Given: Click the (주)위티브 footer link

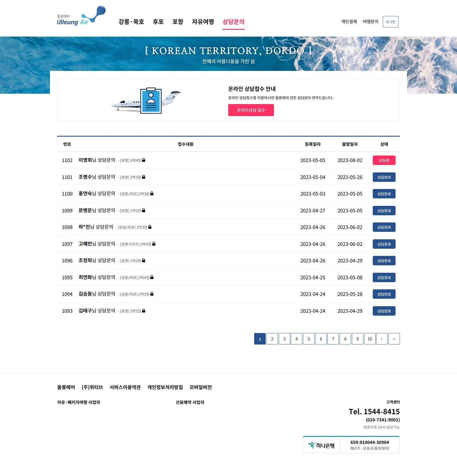Looking at the screenshot, I should (x=92, y=387).
